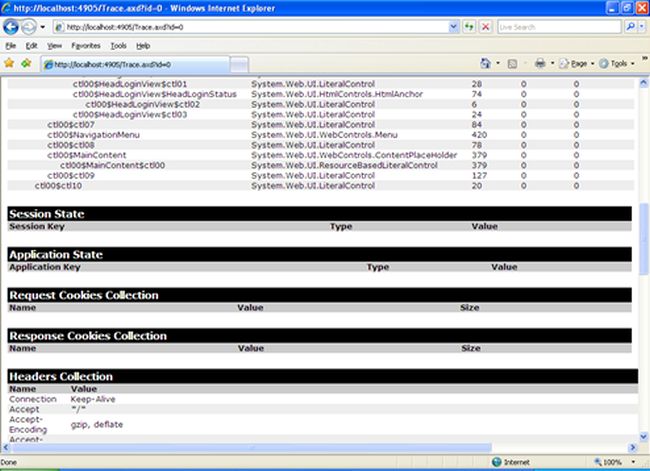Screen dimensions: 650x471
Task: Open the Favorites menu
Action: click(86, 46)
